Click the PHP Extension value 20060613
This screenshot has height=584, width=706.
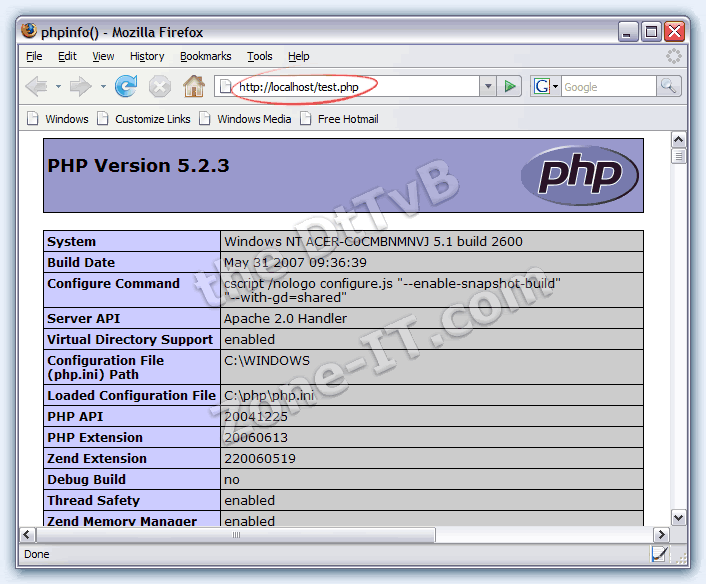point(256,438)
